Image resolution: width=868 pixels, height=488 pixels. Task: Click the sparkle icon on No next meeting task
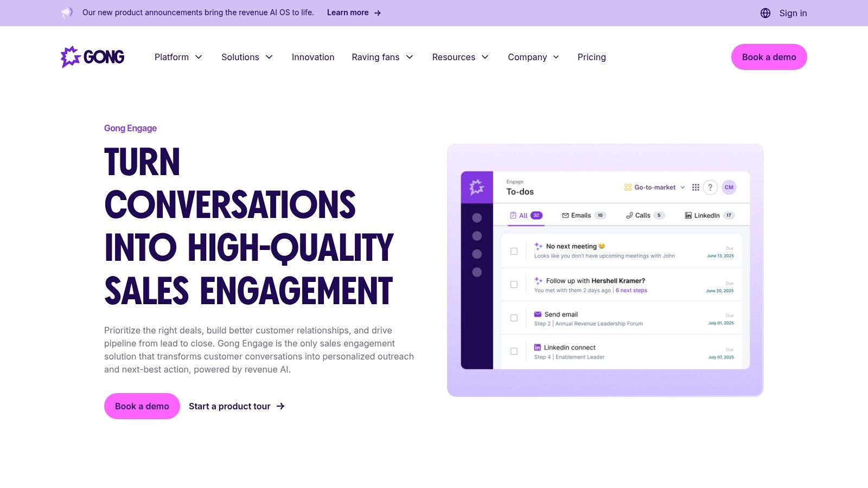coord(537,246)
